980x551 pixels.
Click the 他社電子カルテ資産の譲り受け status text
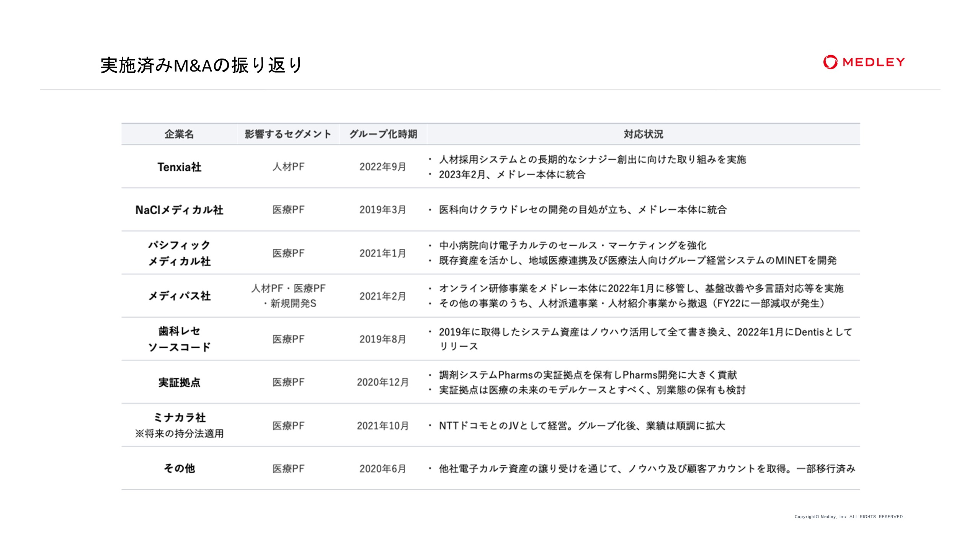coord(647,468)
